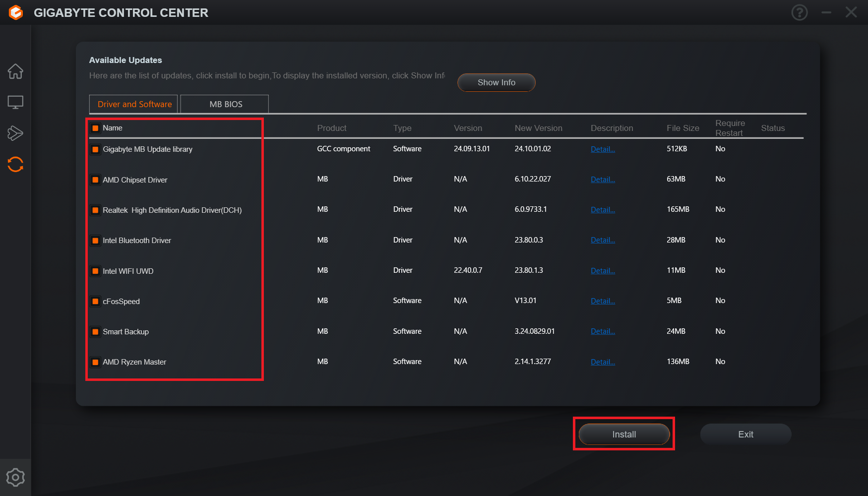
Task: Open the components section in sidebar
Action: pyautogui.click(x=15, y=133)
